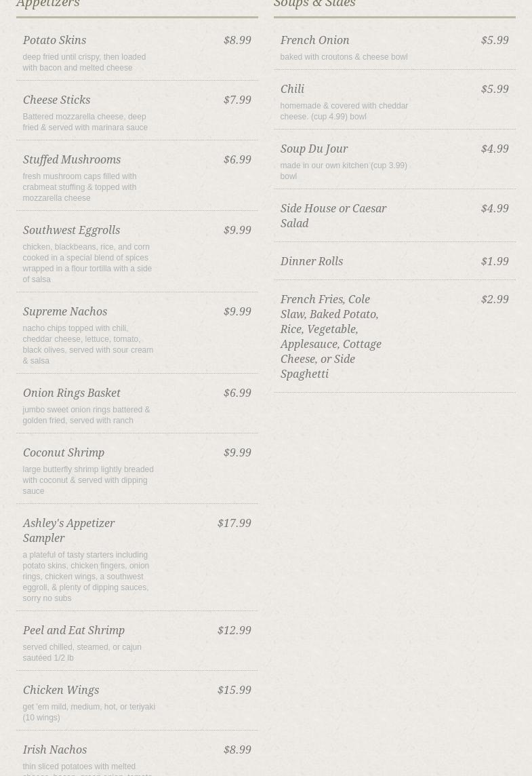Screen dimensions: 532x776
Task: Select the $1.99 Dinner Rolls price
Action: click(495, 262)
